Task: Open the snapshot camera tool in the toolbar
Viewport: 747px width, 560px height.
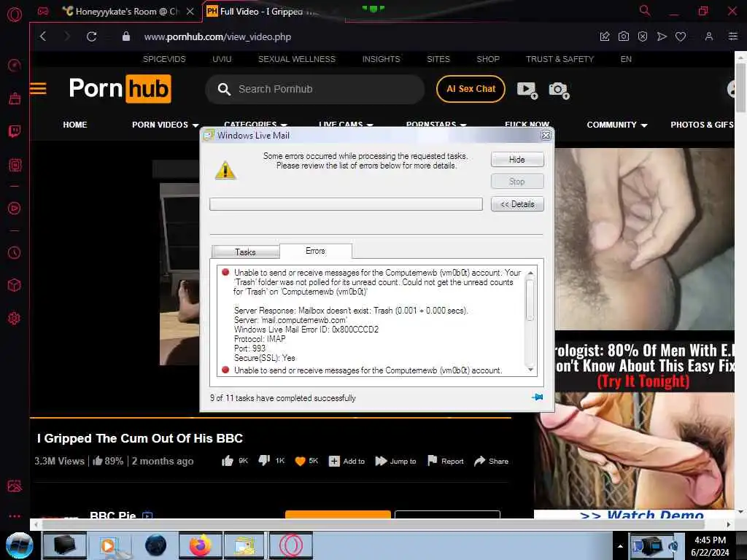Action: (624, 36)
